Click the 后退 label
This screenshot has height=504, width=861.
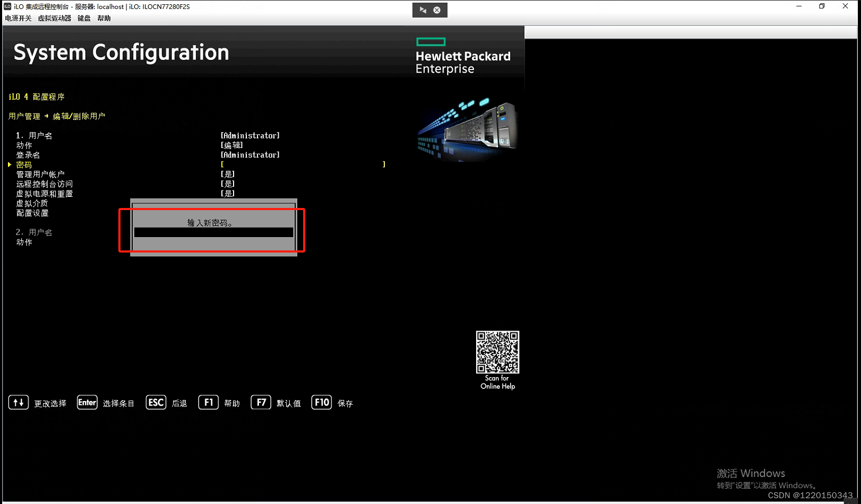(x=179, y=404)
